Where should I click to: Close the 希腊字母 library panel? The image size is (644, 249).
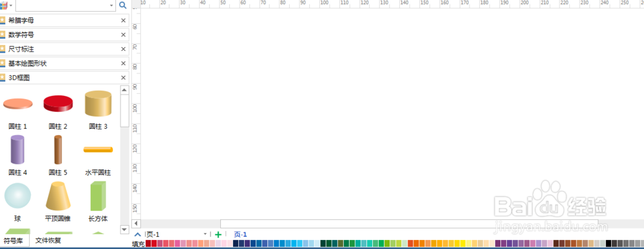(123, 21)
